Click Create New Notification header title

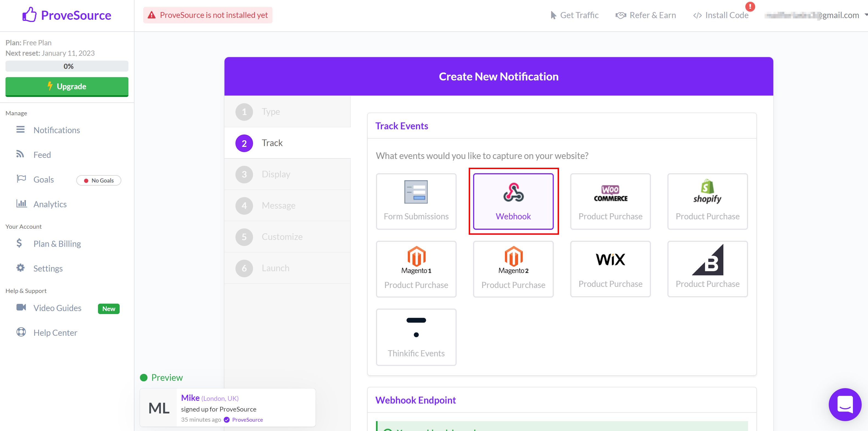click(x=498, y=77)
